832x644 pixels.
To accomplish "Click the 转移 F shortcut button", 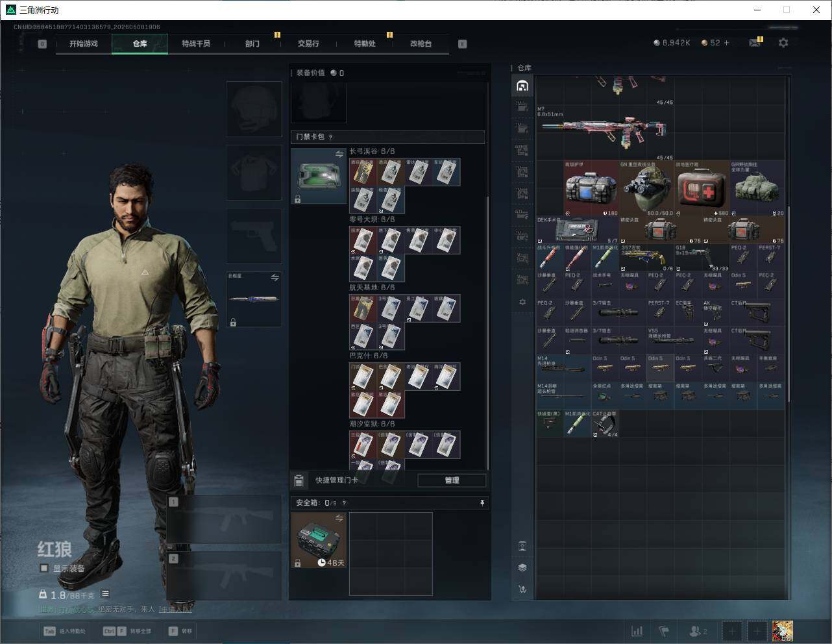I will (181, 631).
